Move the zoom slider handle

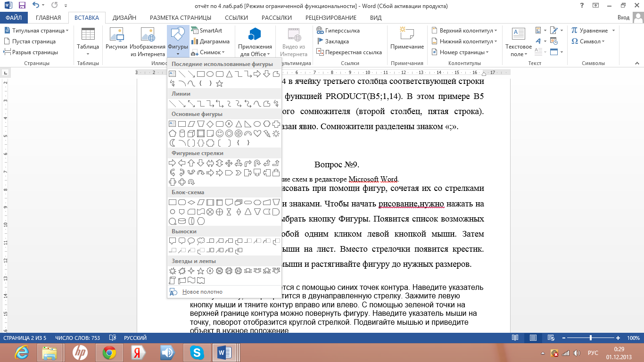pos(591,338)
